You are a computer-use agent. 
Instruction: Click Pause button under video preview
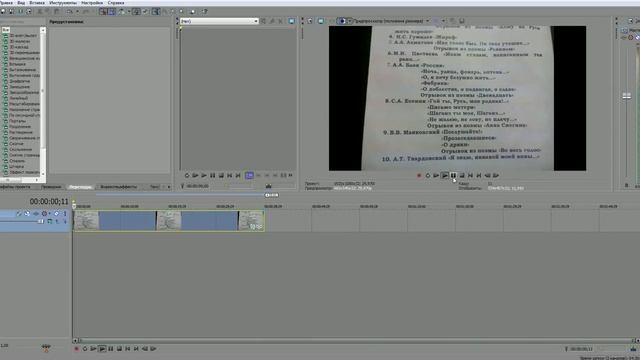click(x=453, y=176)
